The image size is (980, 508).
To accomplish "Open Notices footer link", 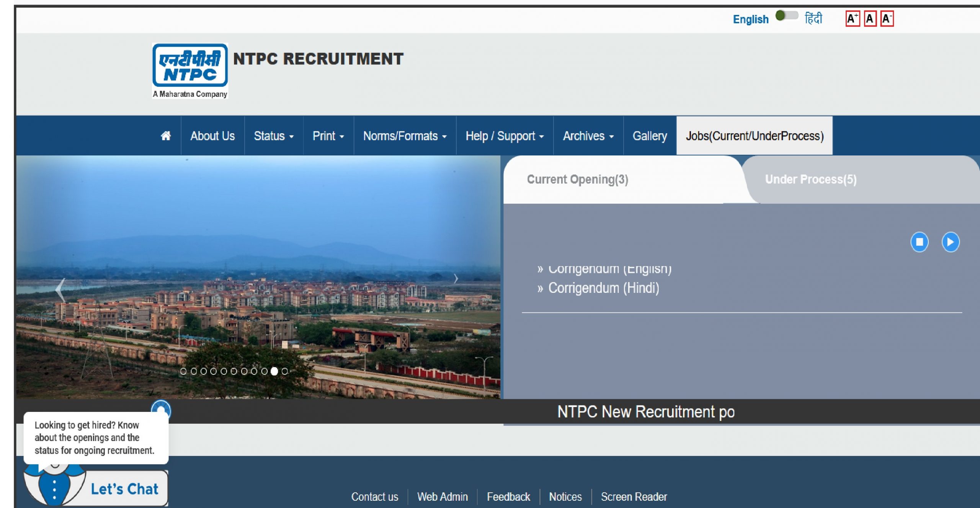I will pyautogui.click(x=565, y=497).
